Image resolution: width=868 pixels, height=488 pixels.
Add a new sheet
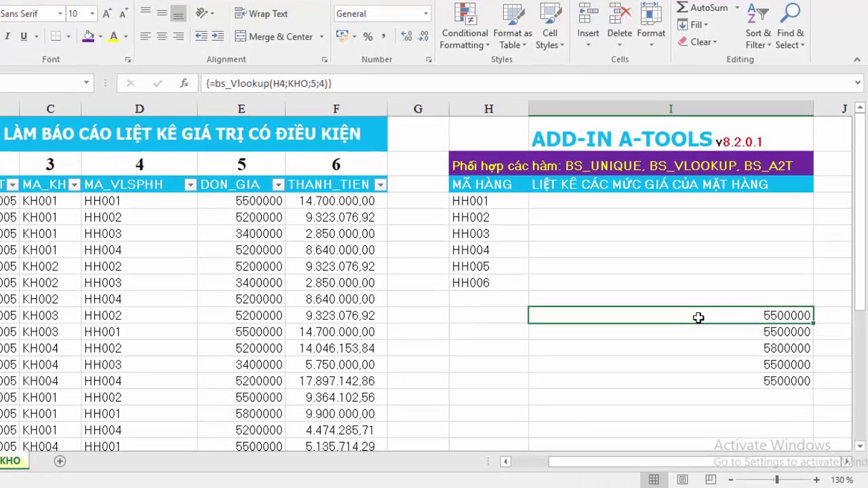click(60, 461)
